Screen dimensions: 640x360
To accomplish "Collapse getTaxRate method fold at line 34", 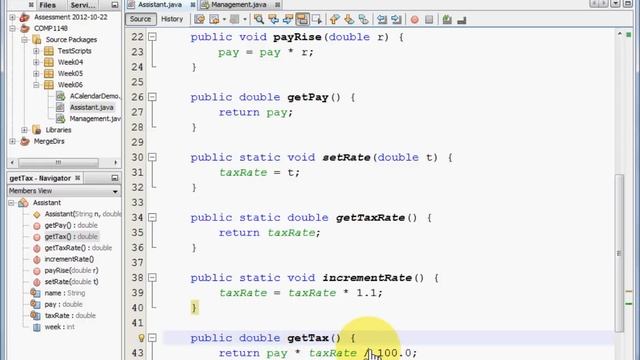I will tap(152, 217).
